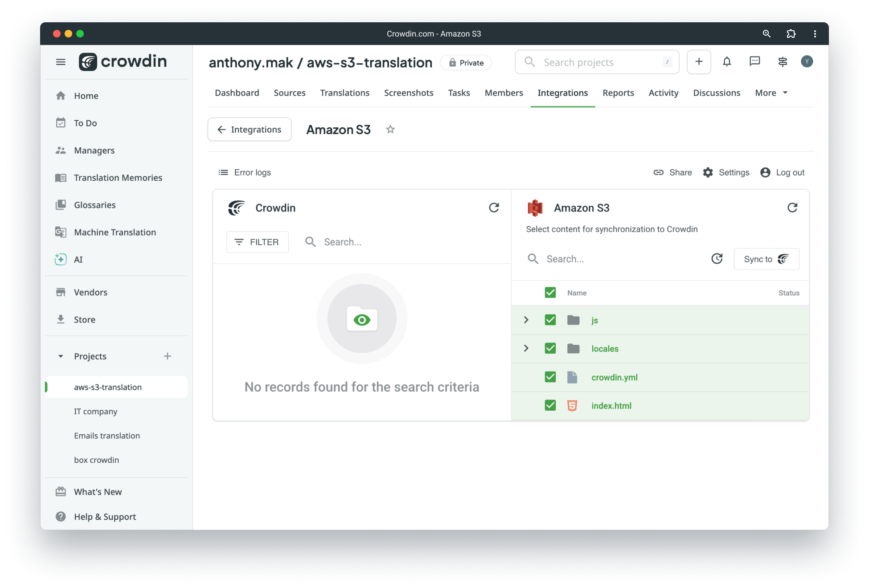Click the Share link
The image size is (869, 588).
point(672,172)
